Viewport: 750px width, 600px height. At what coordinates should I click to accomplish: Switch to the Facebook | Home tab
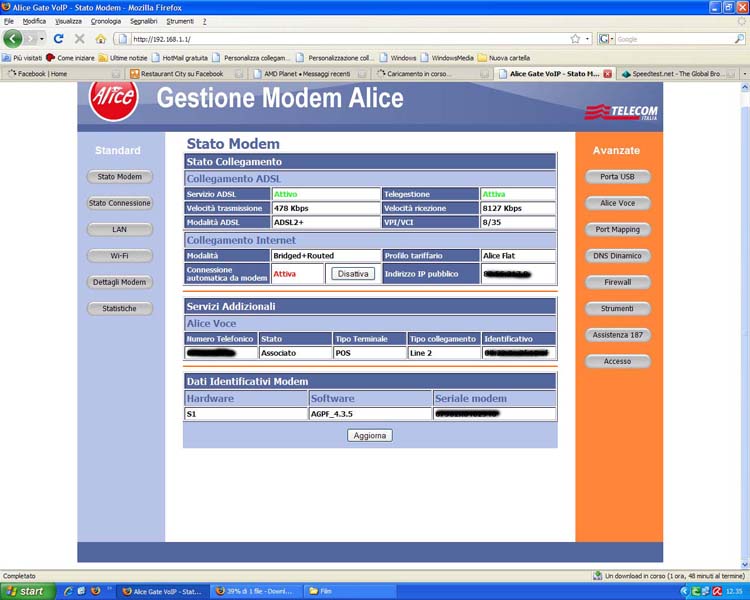coord(62,74)
